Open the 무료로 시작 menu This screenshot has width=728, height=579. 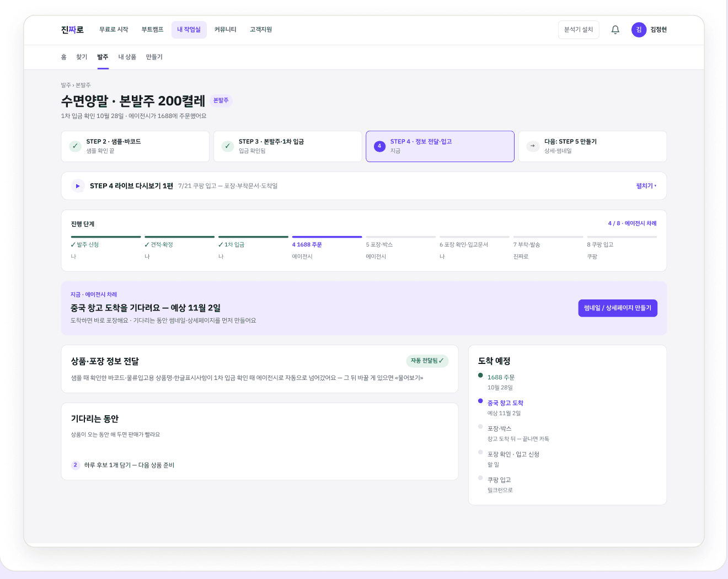click(x=114, y=30)
